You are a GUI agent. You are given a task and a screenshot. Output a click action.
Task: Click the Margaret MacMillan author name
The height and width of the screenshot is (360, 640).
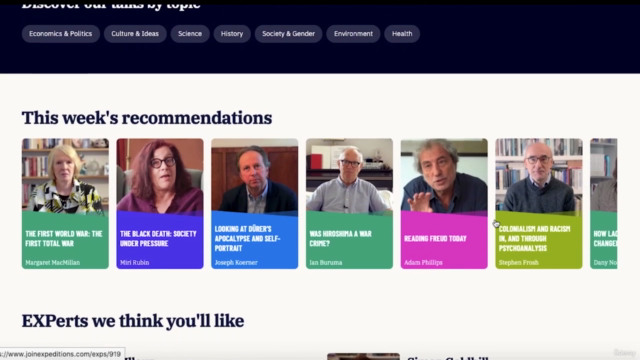coord(53,262)
